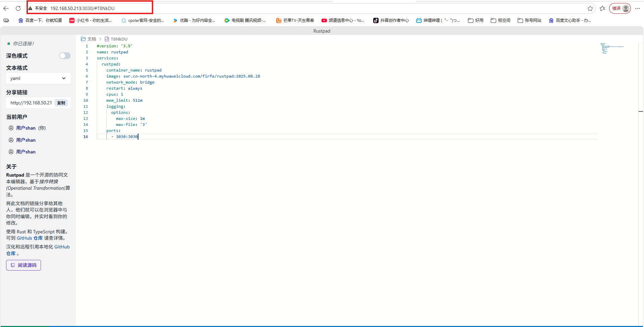
Task: Click the code minimap preview
Action: 611,48
